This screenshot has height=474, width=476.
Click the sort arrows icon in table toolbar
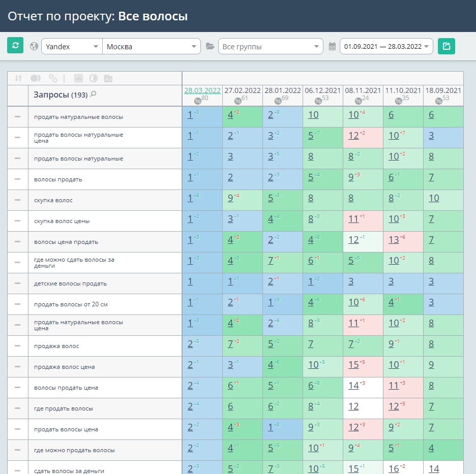(x=18, y=78)
